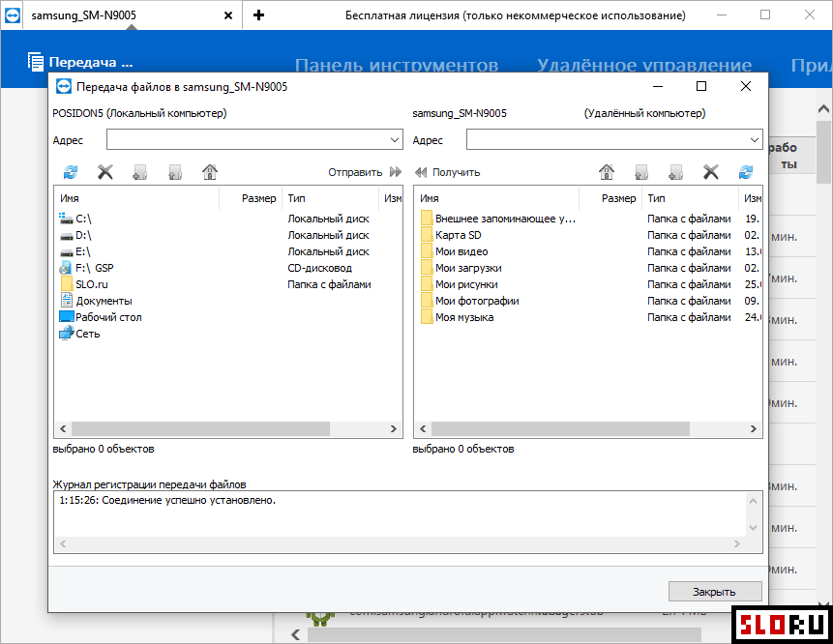Refresh the remote device file list
This screenshot has width=833, height=644.
(x=746, y=172)
